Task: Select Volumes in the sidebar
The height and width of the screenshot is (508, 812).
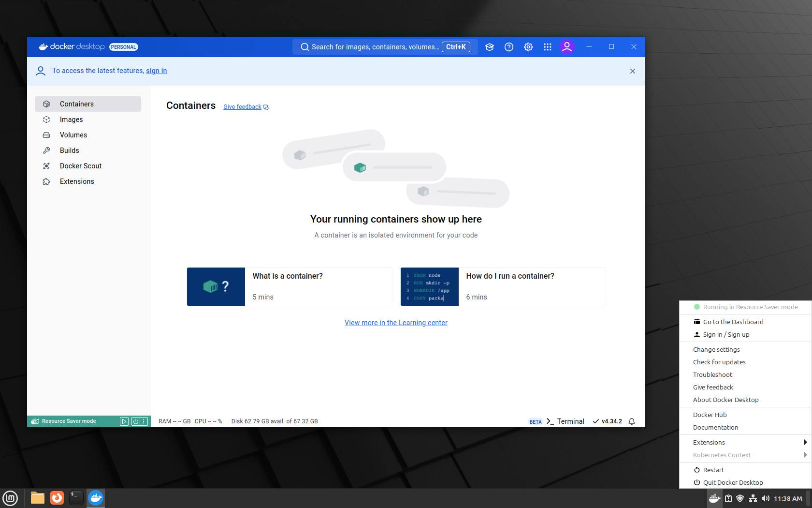Action: (x=88, y=135)
